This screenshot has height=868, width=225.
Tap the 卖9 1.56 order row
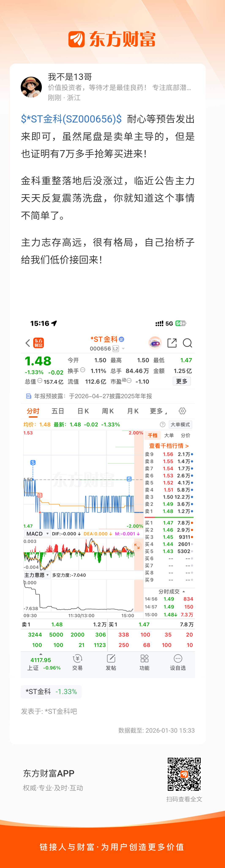click(169, 454)
